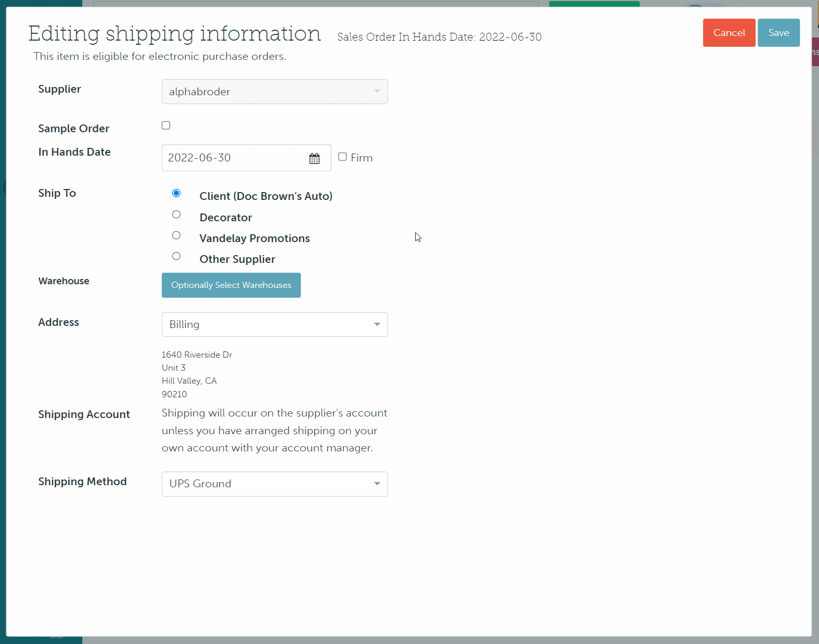
Task: Click Optionally Select Warehouses button
Action: click(231, 285)
